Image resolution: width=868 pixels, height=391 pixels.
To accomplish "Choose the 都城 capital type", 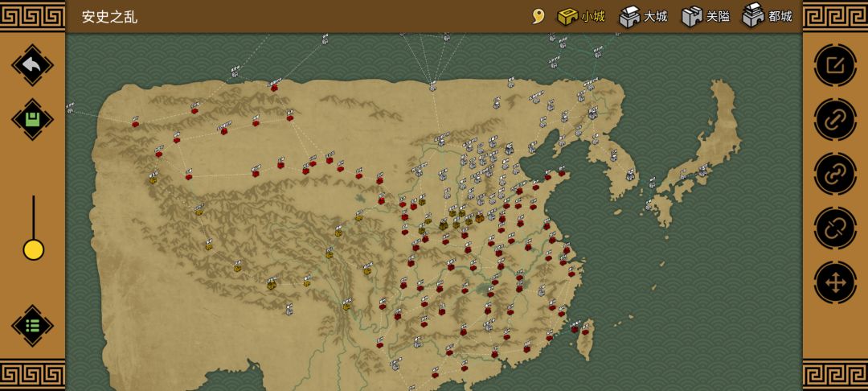I will click(x=768, y=15).
